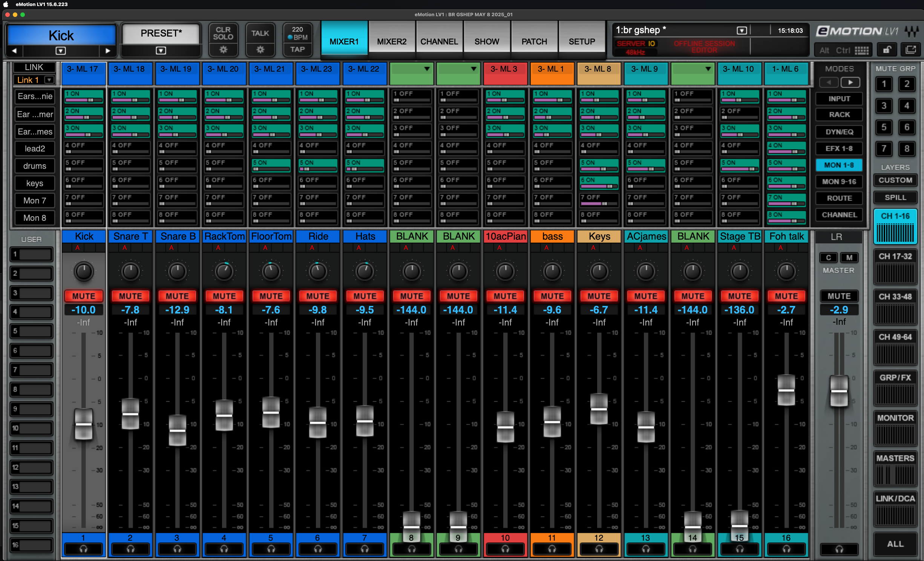Open the PRESET dropdown arrow
This screenshot has height=561, width=924.
tap(161, 50)
